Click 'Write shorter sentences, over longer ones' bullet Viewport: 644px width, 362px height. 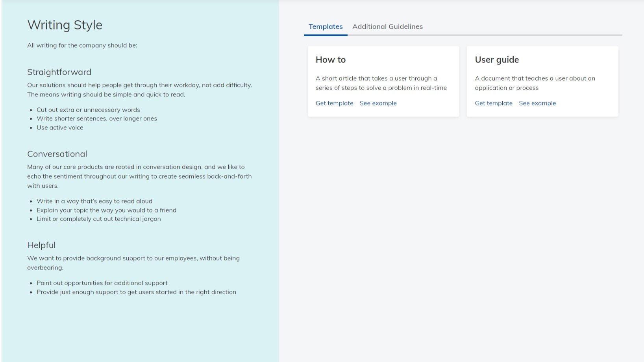[x=97, y=118]
